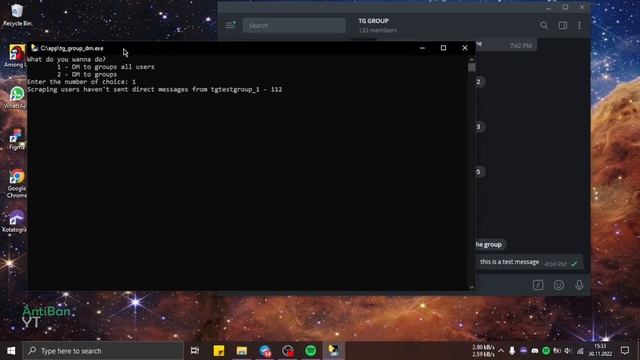Click the microphone icon in system tray

pos(512,351)
